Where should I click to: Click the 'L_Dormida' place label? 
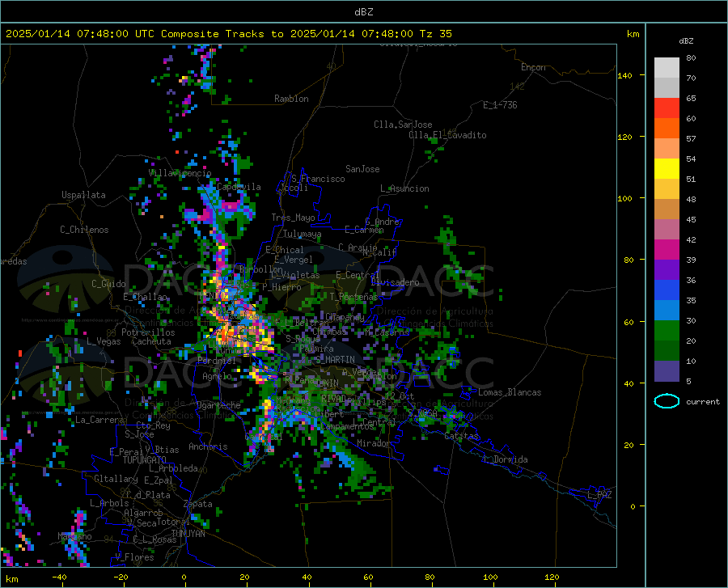pos(506,459)
